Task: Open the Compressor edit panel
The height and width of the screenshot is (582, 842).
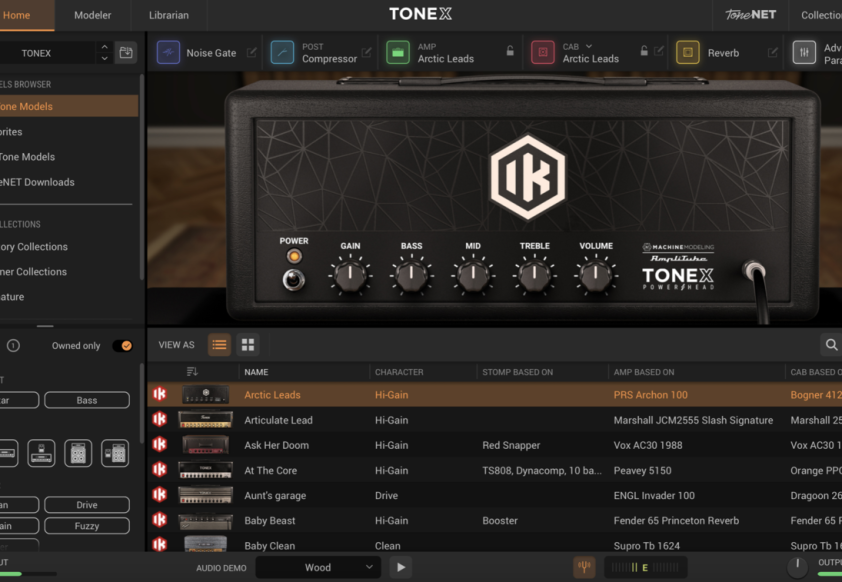Action: click(366, 52)
